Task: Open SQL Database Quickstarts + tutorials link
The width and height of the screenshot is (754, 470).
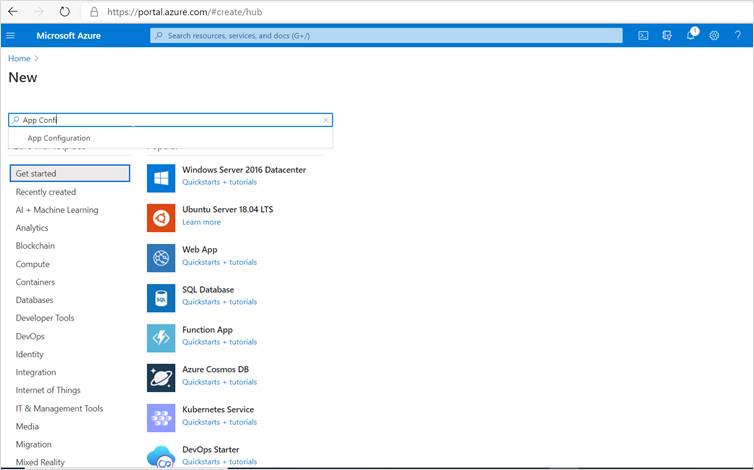Action: 219,302
